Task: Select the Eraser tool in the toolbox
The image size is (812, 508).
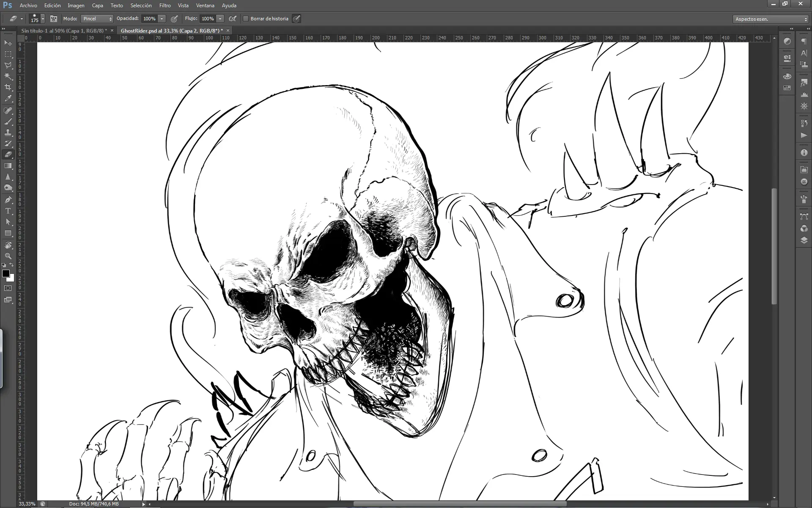Action: coord(8,155)
